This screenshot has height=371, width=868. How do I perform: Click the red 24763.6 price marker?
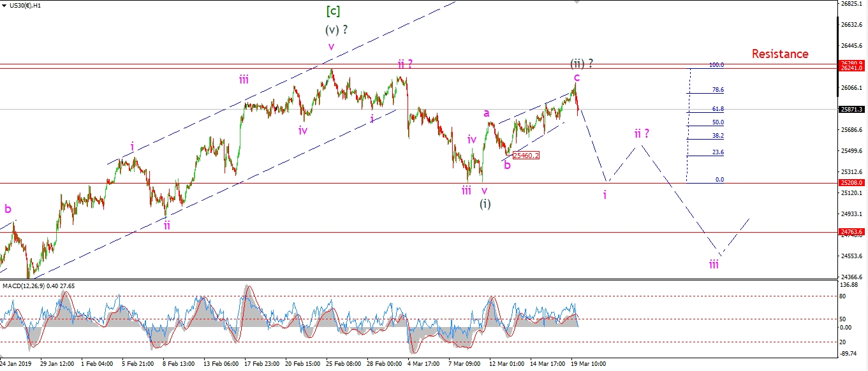[x=851, y=232]
